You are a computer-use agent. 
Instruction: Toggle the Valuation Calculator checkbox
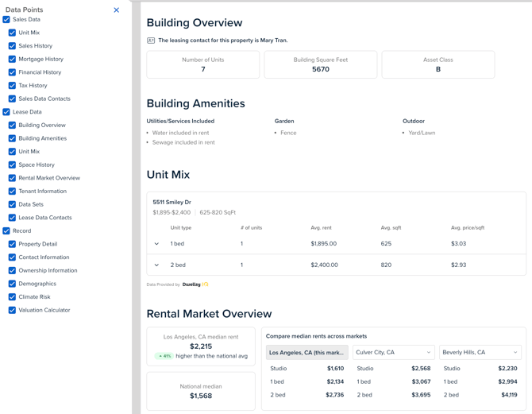coord(12,310)
